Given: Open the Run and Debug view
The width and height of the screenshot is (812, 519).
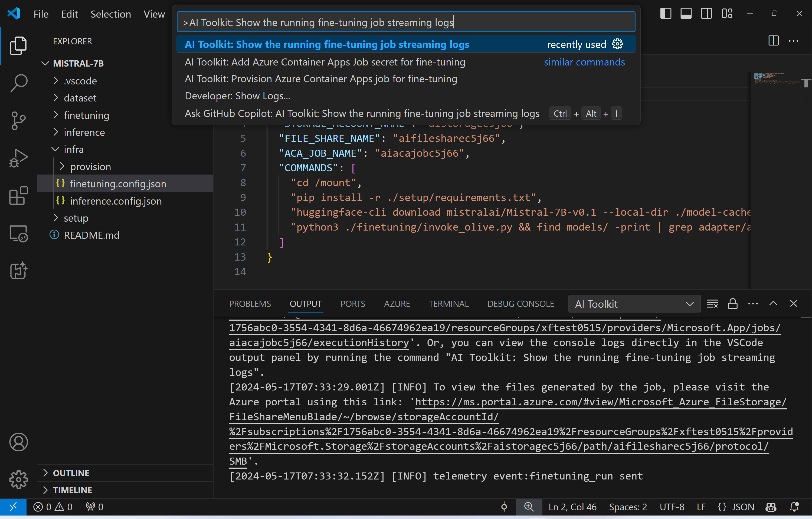Looking at the screenshot, I should click(18, 158).
